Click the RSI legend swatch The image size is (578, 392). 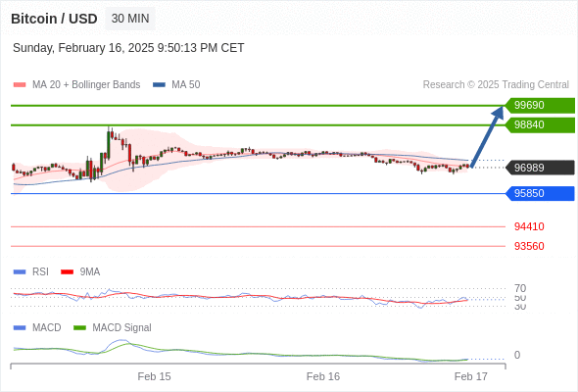point(20,272)
